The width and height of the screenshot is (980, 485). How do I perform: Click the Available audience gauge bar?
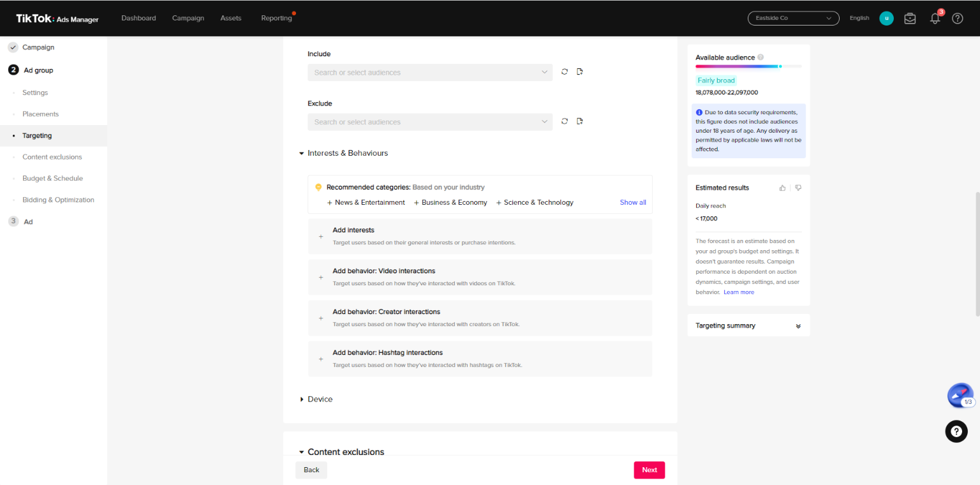pos(748,66)
